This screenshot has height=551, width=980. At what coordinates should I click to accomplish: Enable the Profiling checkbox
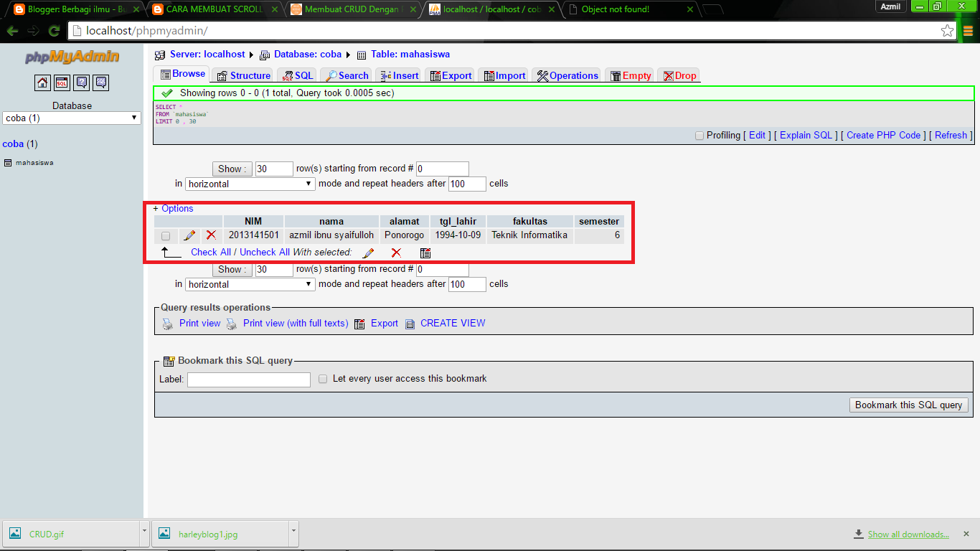pyautogui.click(x=699, y=136)
